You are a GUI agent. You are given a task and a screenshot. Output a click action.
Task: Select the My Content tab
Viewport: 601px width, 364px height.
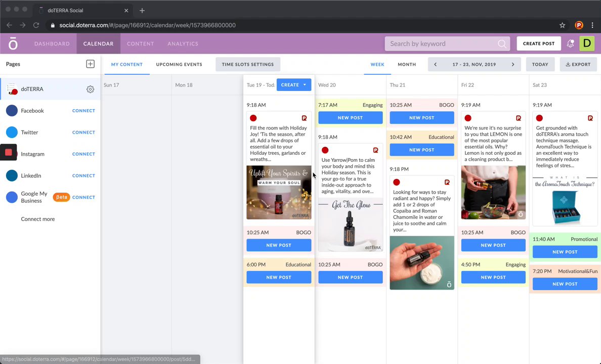click(x=127, y=64)
